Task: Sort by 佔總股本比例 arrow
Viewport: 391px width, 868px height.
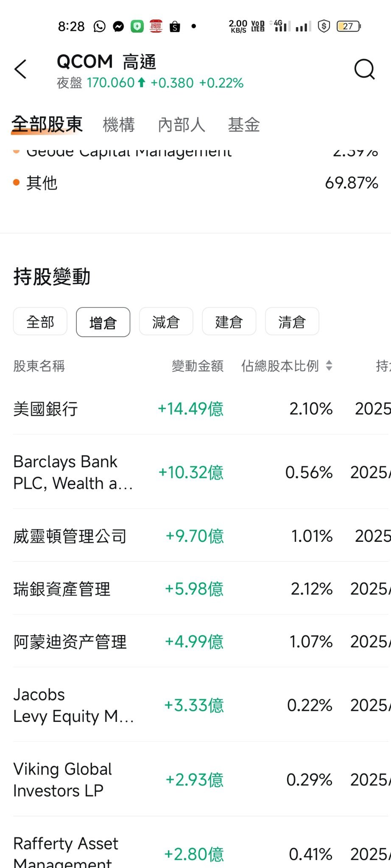Action: pyautogui.click(x=329, y=366)
